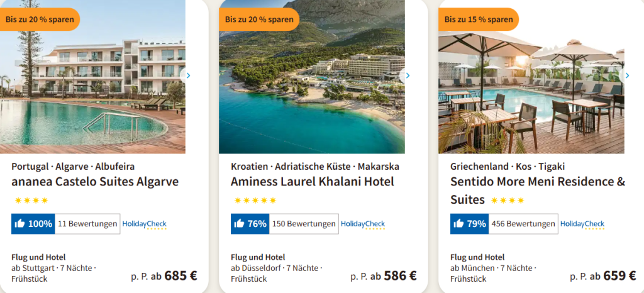Click next-image arrow on Aminess Laurel Khalani photo
Screen dimensions: 644x293
[407, 75]
